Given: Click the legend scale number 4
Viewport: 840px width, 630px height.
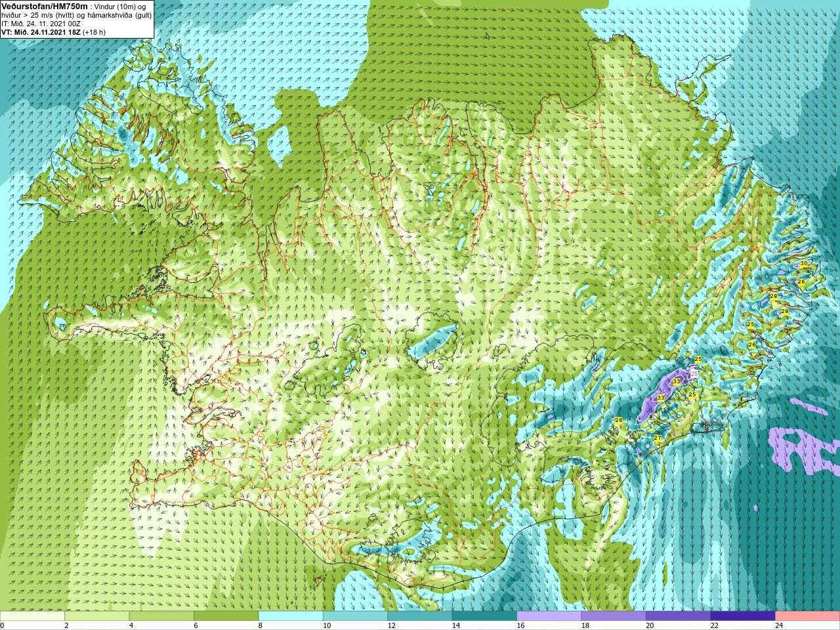Looking at the screenshot, I should pos(131,625).
